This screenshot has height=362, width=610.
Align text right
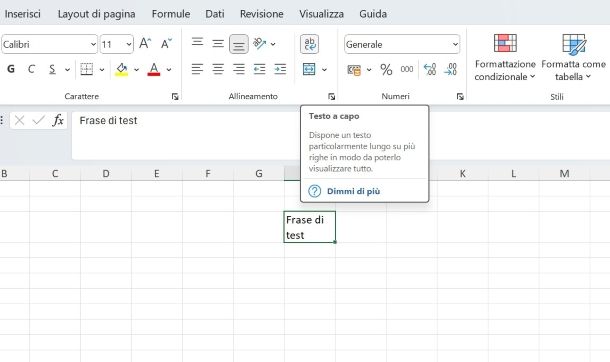pos(238,69)
